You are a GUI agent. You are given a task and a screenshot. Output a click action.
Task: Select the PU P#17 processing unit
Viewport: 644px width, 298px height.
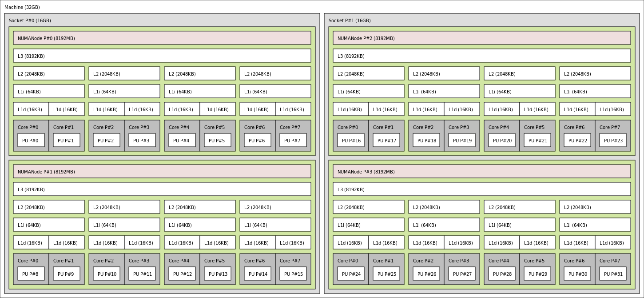coord(386,141)
